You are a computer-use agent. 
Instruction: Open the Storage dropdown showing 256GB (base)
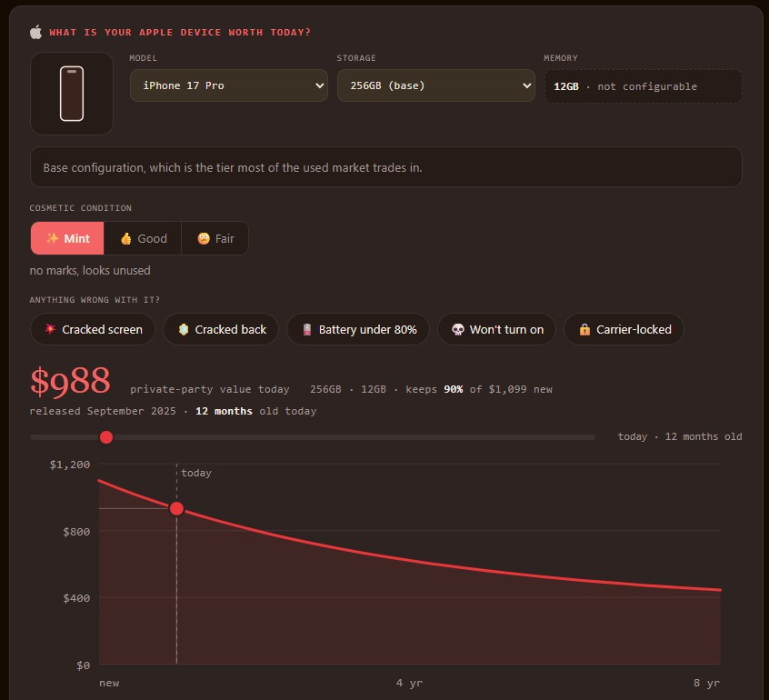click(436, 85)
